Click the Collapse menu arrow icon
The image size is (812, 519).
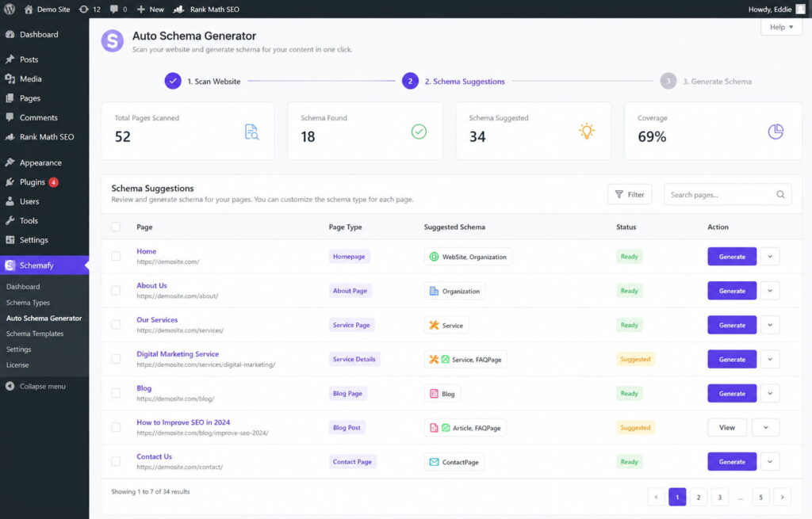click(10, 386)
